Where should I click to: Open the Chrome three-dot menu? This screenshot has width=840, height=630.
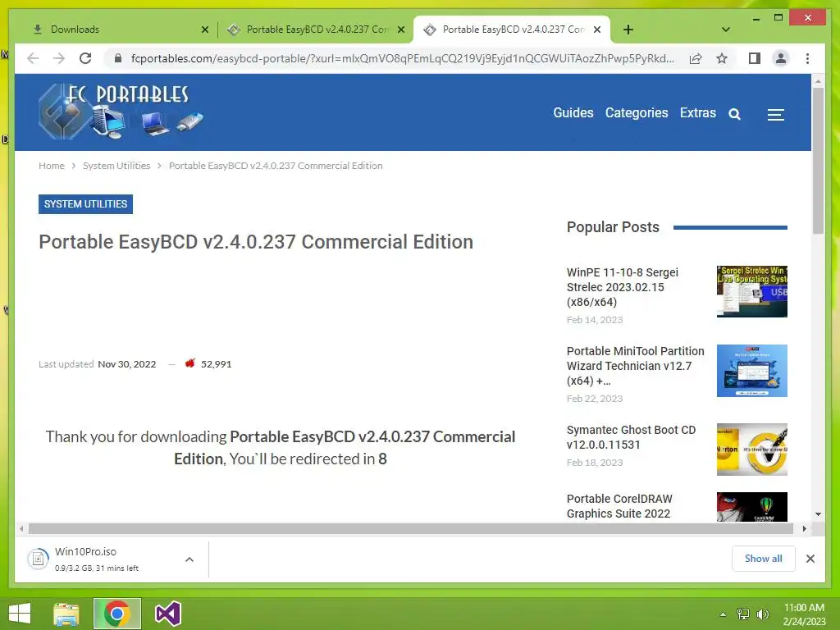(x=807, y=58)
